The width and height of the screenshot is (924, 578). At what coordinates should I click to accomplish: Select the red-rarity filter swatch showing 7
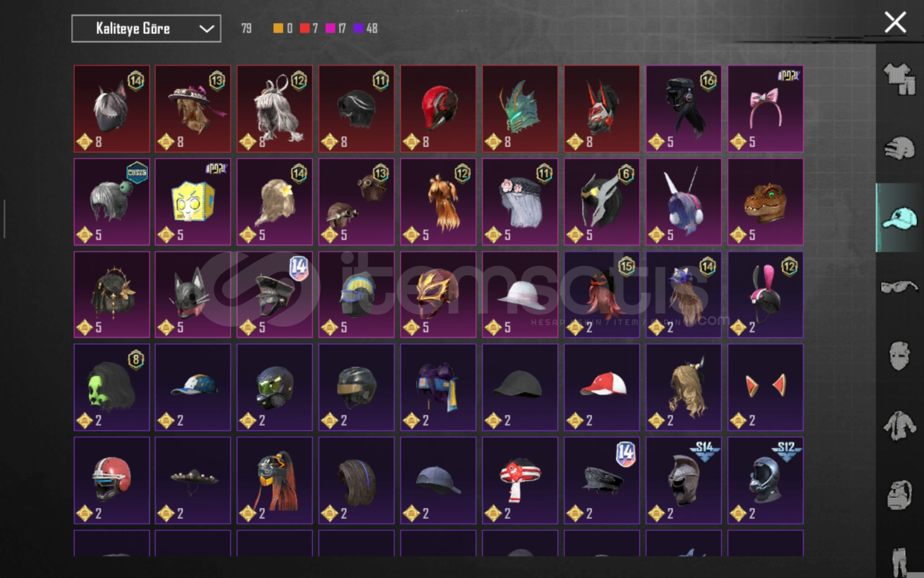(x=309, y=28)
